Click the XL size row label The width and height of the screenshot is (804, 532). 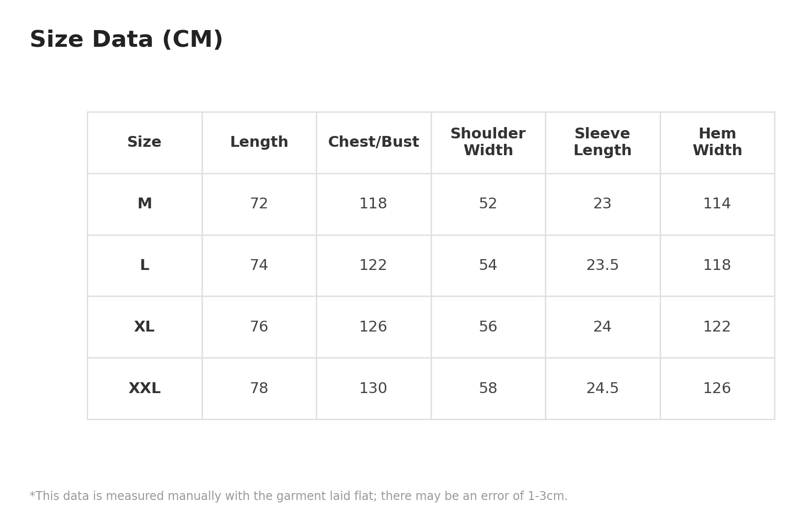coord(144,327)
